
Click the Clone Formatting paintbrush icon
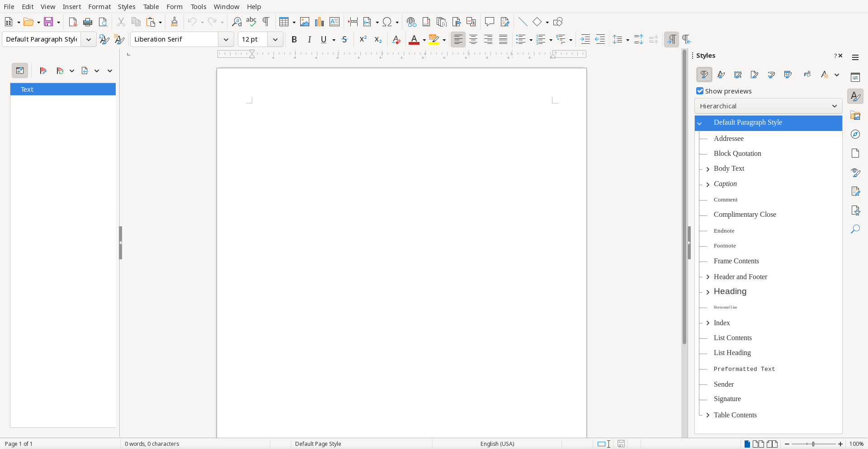pyautogui.click(x=175, y=22)
